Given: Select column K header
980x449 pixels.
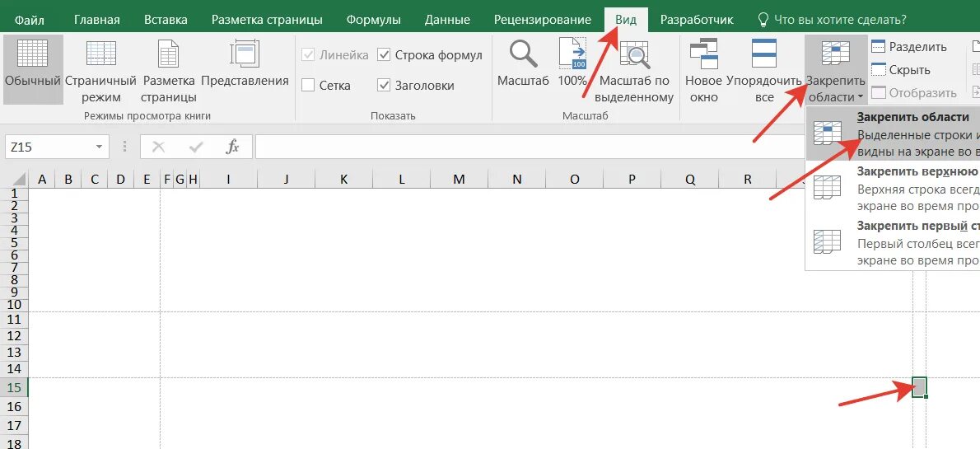Looking at the screenshot, I should 343,180.
